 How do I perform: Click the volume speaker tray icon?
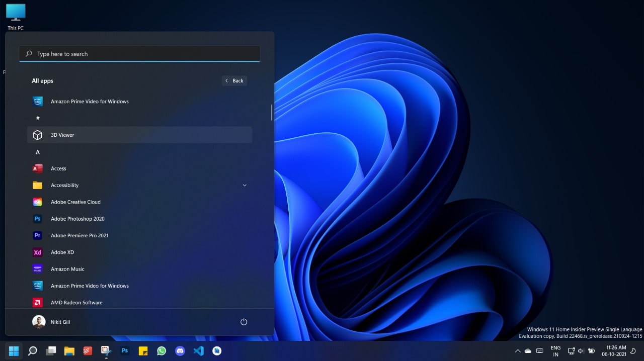tap(581, 351)
